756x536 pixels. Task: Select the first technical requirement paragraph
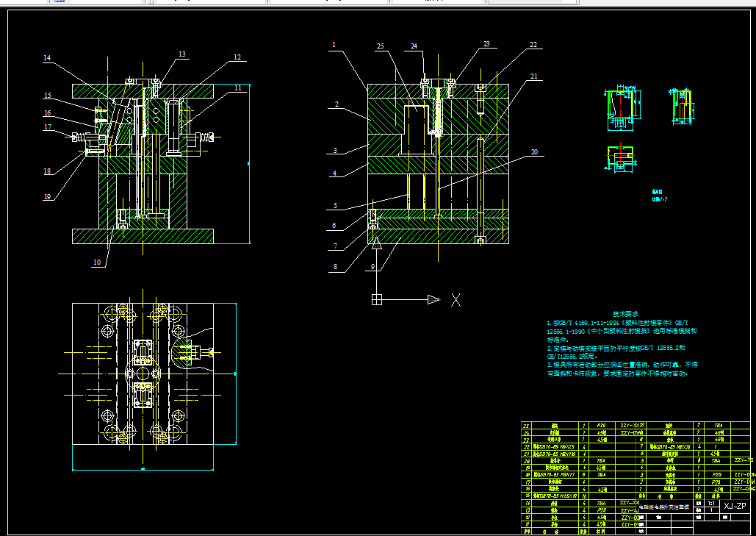[622, 331]
